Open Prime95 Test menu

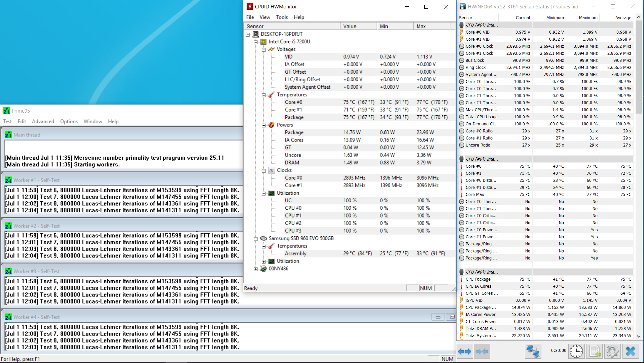pyautogui.click(x=7, y=121)
